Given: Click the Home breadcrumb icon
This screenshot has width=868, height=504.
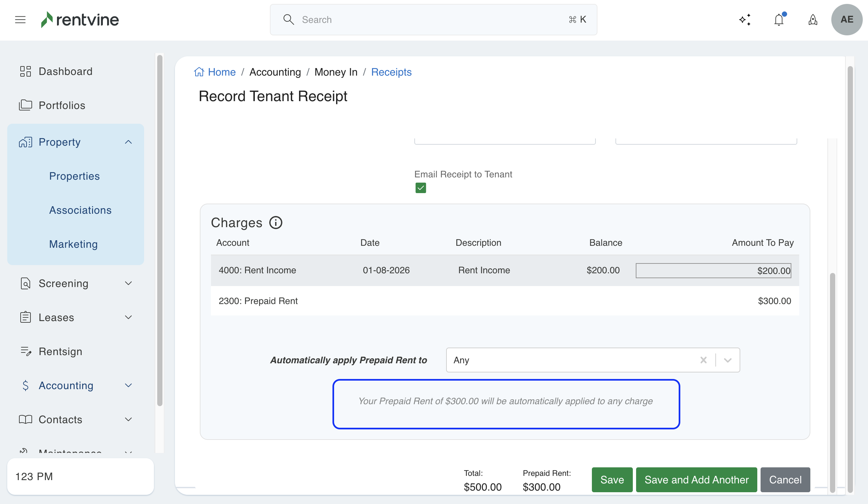Looking at the screenshot, I should click(199, 72).
